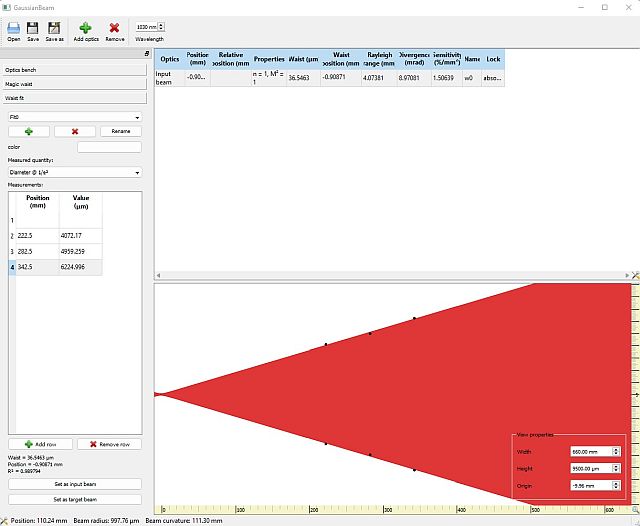Open the Fit0 dropdown list

click(74, 116)
